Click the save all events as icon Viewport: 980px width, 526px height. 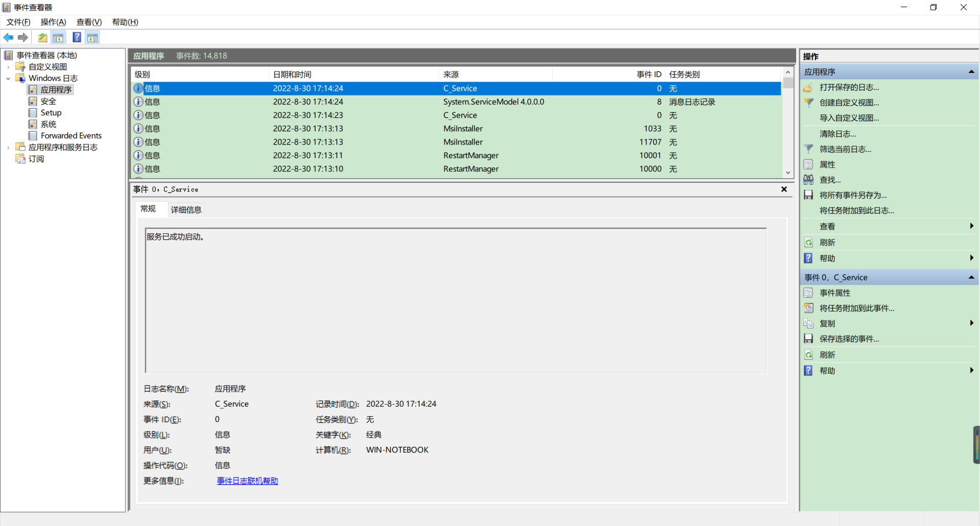(x=808, y=195)
